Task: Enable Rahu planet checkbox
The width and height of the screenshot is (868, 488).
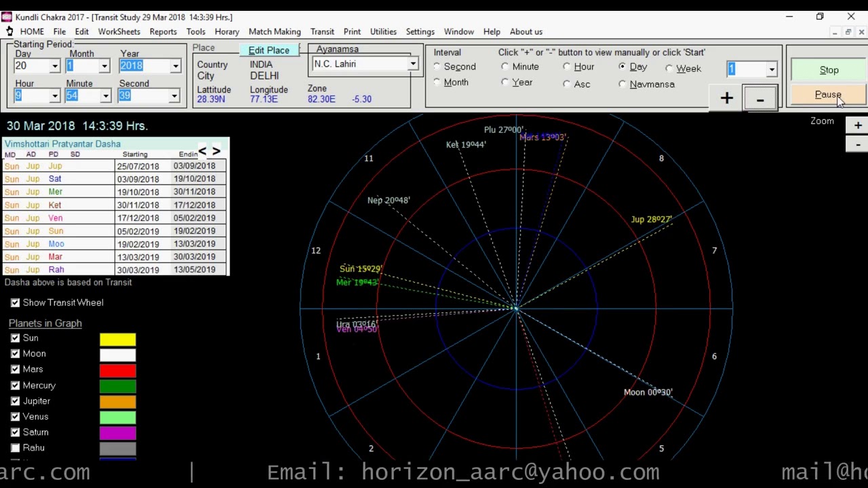Action: pos(15,447)
